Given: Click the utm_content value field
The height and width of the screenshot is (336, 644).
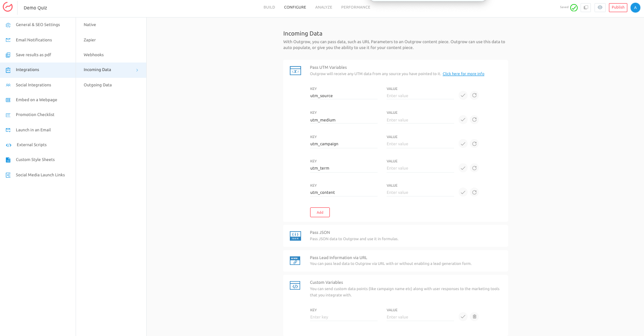Looking at the screenshot, I should pyautogui.click(x=420, y=193).
